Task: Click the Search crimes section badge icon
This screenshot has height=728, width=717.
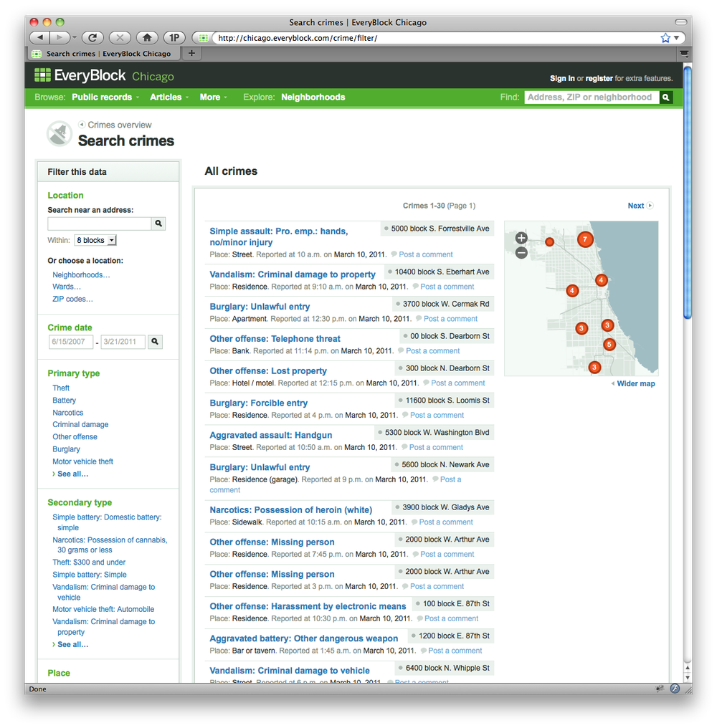Action: click(59, 134)
